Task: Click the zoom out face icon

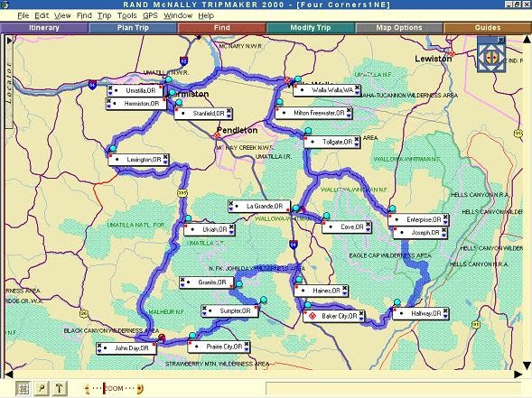Action: pyautogui.click(x=88, y=388)
